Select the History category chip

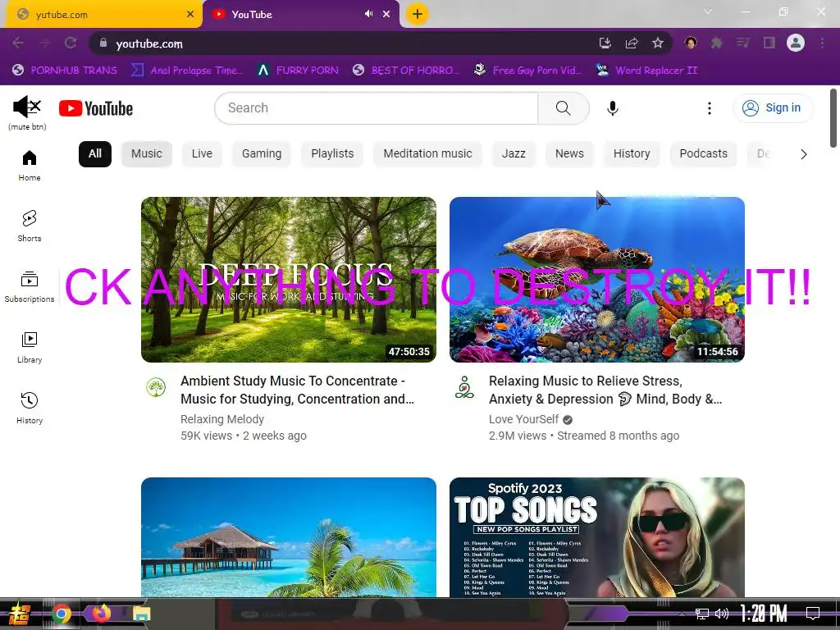click(632, 153)
